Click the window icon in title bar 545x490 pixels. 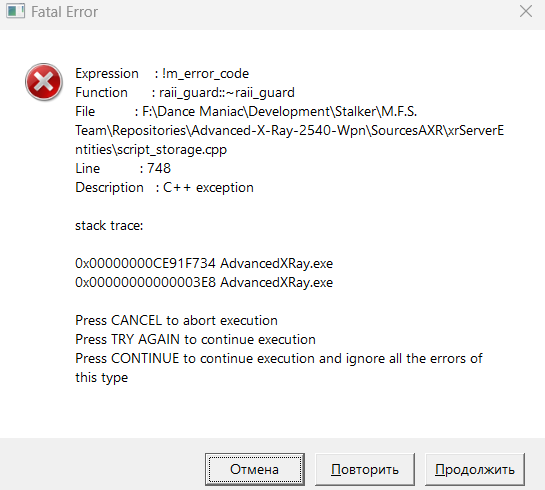(15, 11)
